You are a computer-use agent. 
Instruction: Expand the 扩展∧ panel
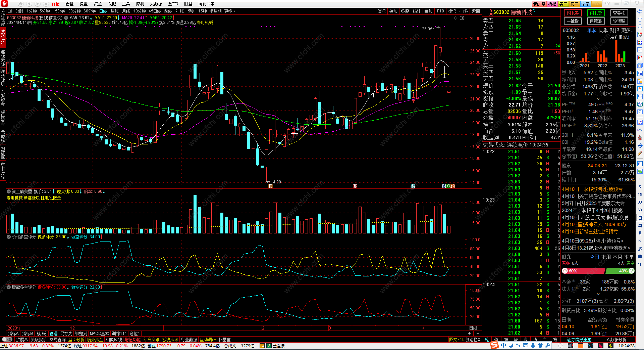(x=22, y=340)
